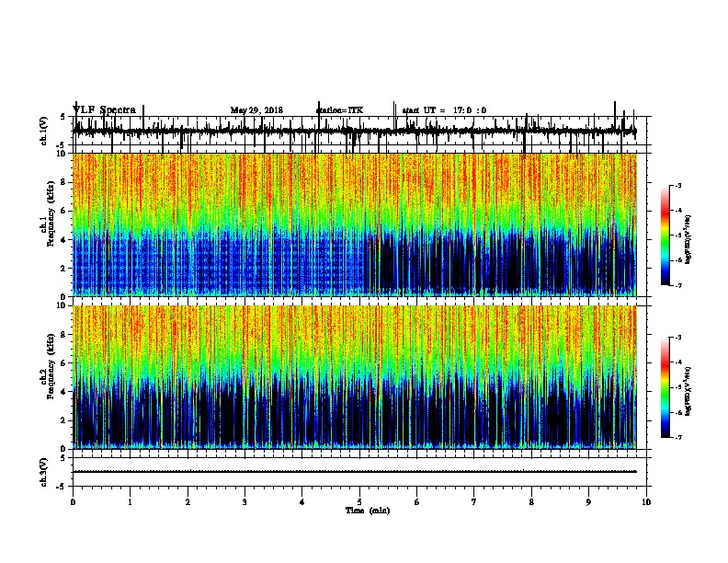This screenshot has height=563, width=728.
Task: Click the 'start UT = 17:0 :0' text
Action: 444,110
